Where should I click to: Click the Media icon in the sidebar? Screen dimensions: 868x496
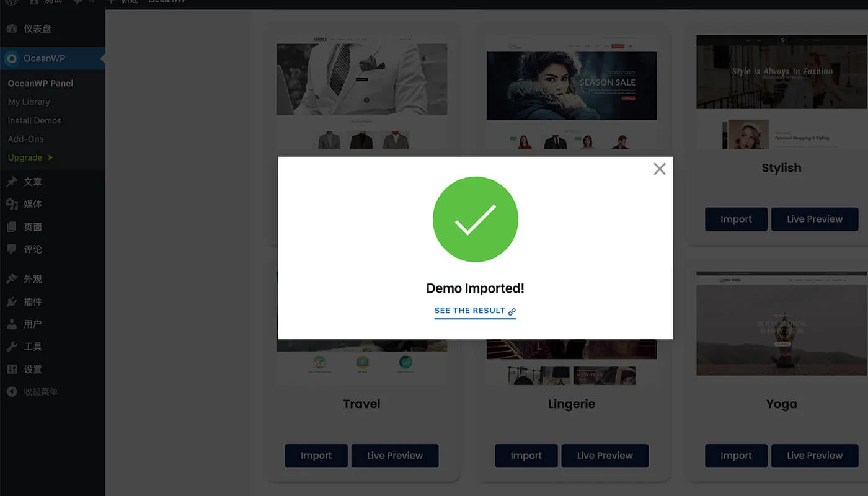pyautogui.click(x=12, y=204)
